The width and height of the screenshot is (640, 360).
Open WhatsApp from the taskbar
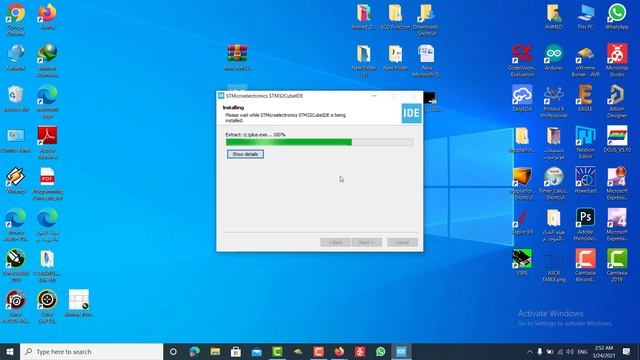380,351
